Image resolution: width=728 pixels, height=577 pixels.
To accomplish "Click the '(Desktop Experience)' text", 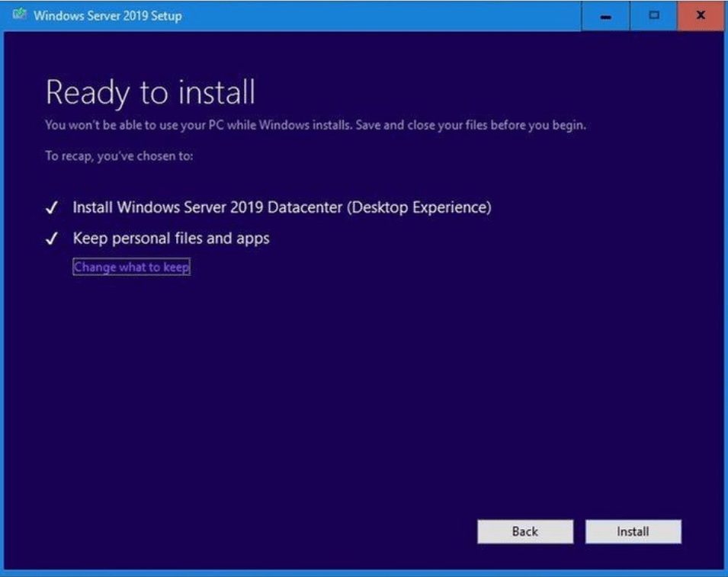I will coord(419,207).
